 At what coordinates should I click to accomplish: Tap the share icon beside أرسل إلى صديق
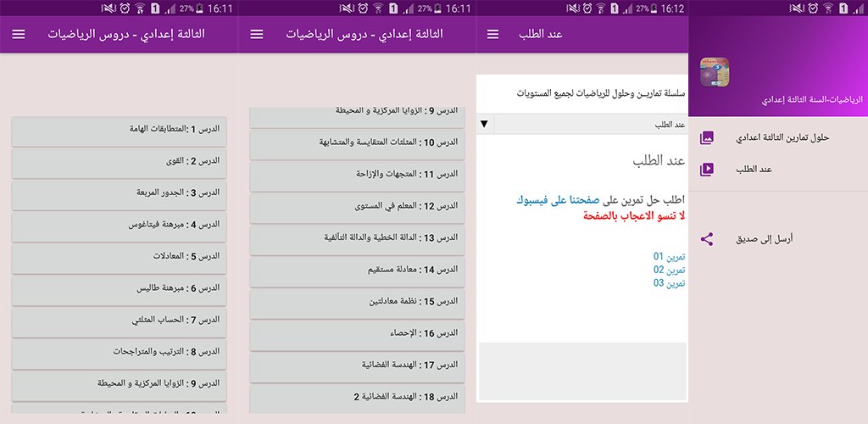[x=706, y=239]
